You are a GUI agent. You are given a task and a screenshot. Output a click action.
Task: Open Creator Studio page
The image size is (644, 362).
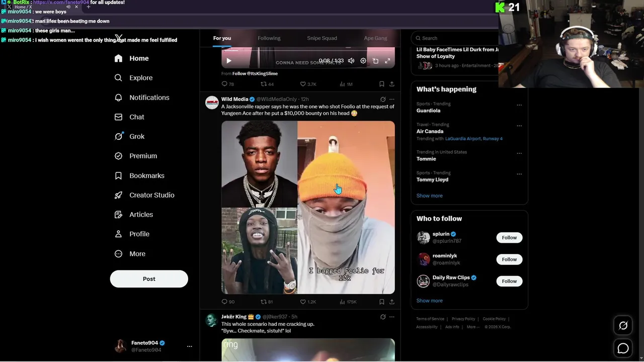(x=144, y=195)
